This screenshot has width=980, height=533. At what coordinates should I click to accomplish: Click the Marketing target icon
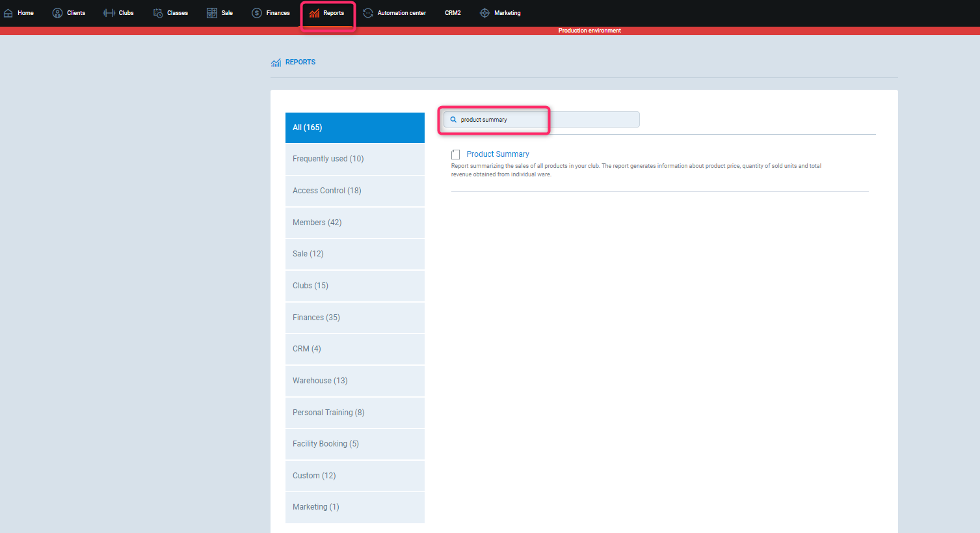484,13
